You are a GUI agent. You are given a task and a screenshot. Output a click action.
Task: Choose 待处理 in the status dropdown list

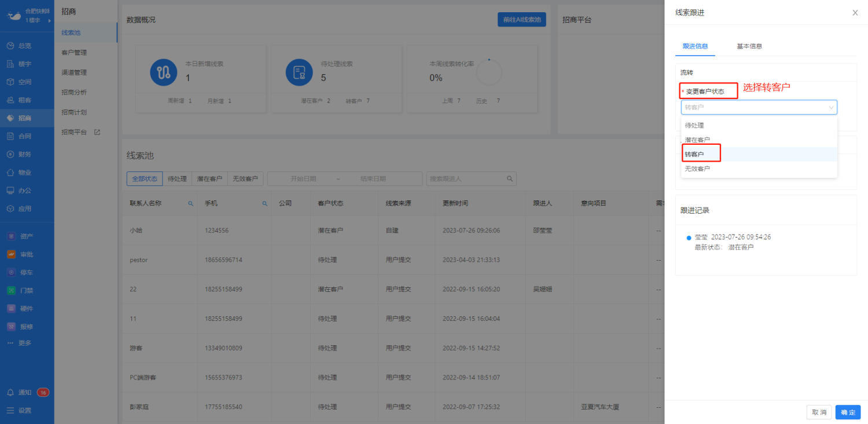coord(759,125)
